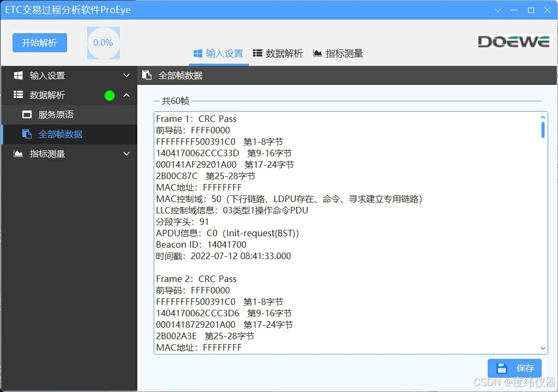Collapse the 数据解析 section in the sidebar

tap(126, 95)
